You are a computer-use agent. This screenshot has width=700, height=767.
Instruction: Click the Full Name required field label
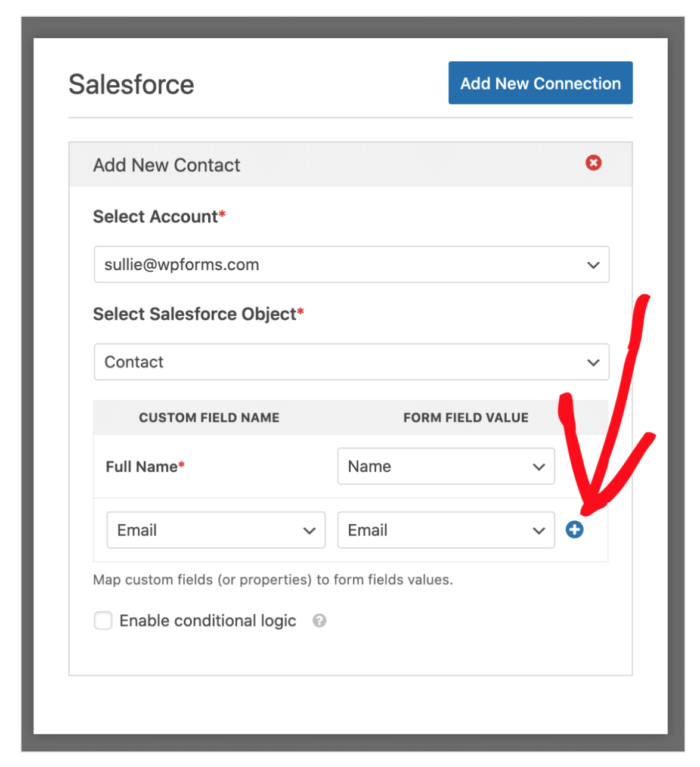click(145, 466)
